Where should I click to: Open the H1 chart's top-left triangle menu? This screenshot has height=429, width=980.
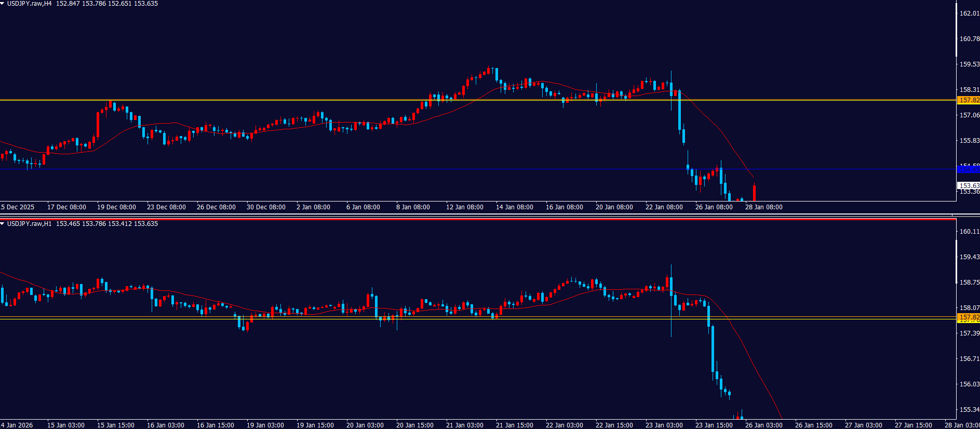pyautogui.click(x=3, y=224)
